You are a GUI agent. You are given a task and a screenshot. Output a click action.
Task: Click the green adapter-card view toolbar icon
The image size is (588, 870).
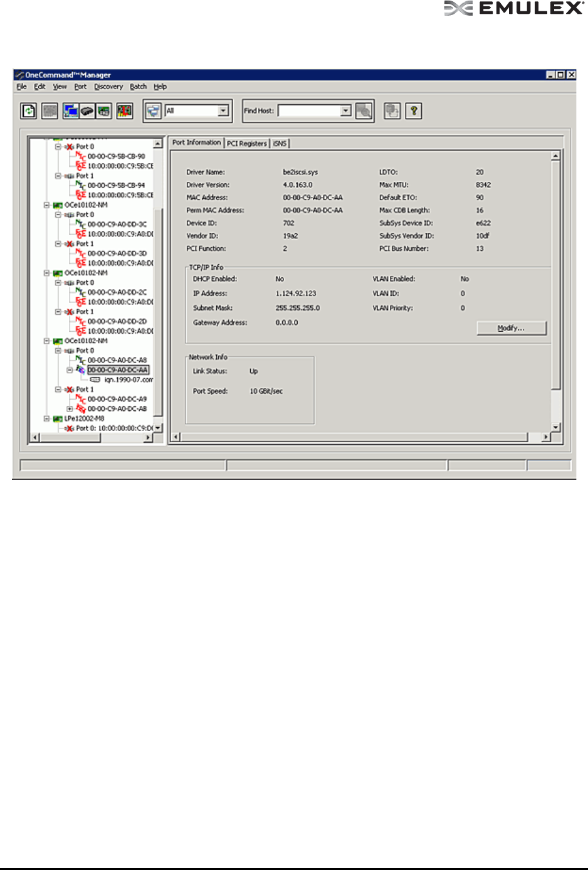[x=103, y=111]
